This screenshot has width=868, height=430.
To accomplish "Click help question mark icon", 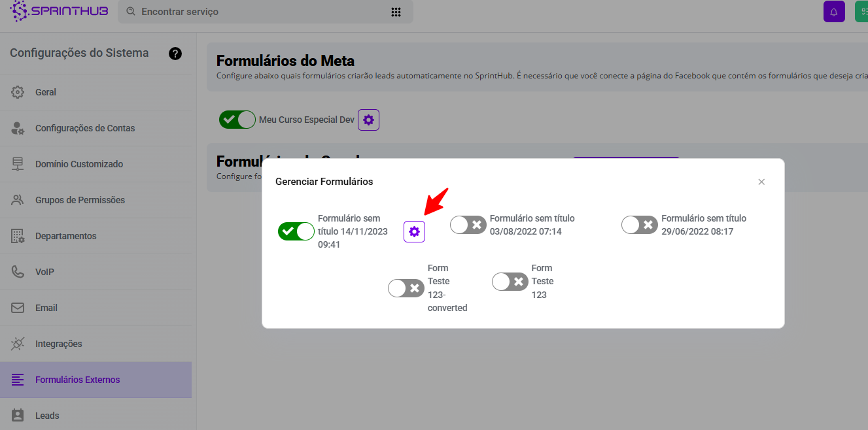I will coord(175,54).
